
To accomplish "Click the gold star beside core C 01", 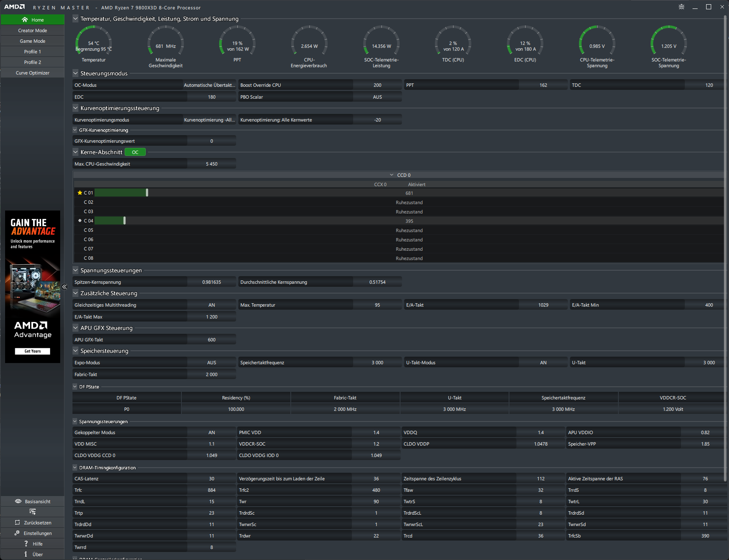I will [x=80, y=193].
